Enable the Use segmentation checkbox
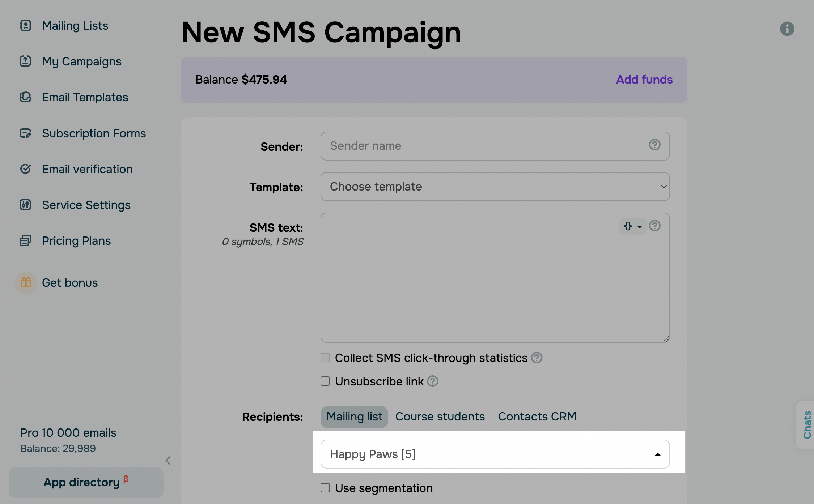 pyautogui.click(x=325, y=488)
